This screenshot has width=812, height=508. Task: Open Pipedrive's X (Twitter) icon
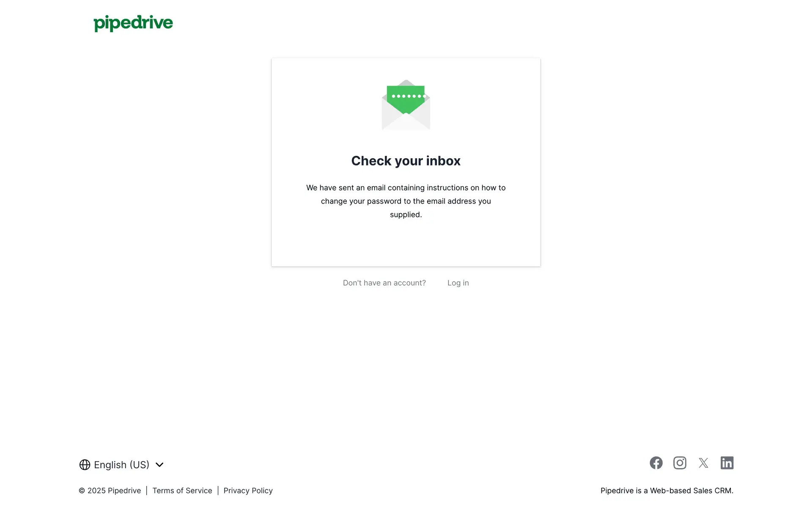pos(703,463)
